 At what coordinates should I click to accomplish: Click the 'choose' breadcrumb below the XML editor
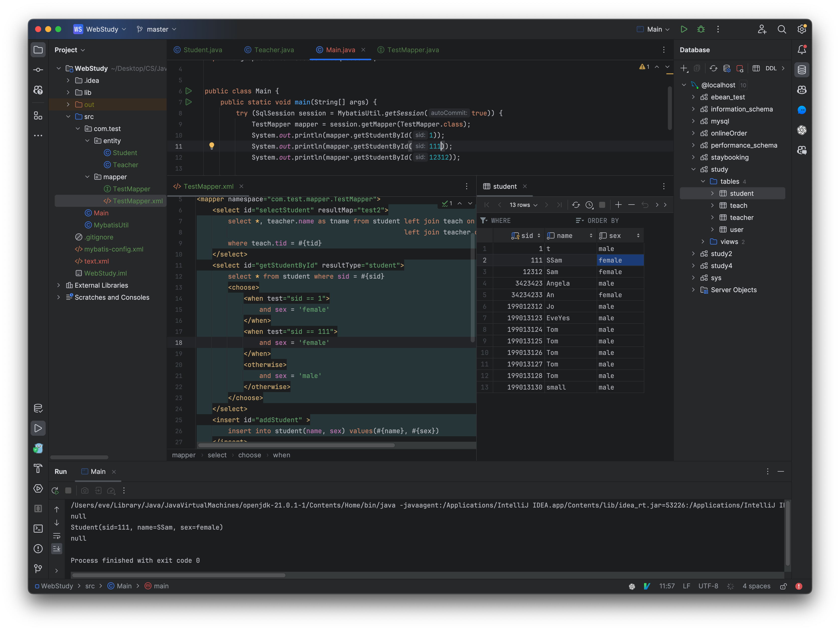click(249, 455)
